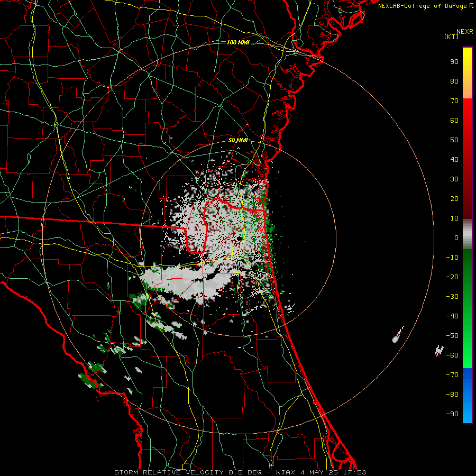This screenshot has height=476, width=476.
Task: Select the -60 tick label on the scale
Action: [452, 355]
